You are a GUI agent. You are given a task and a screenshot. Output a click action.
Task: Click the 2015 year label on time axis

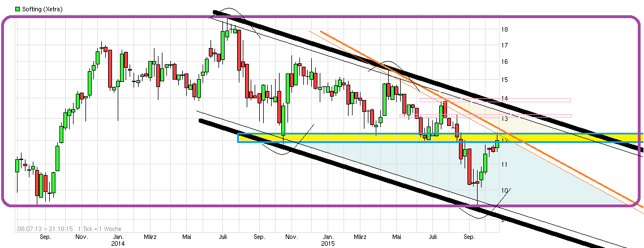pos(328,243)
